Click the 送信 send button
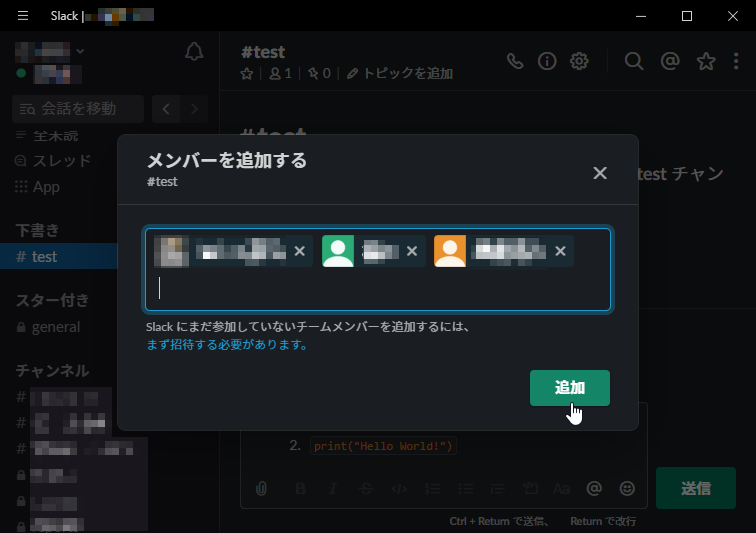The image size is (756, 533). coord(696,488)
